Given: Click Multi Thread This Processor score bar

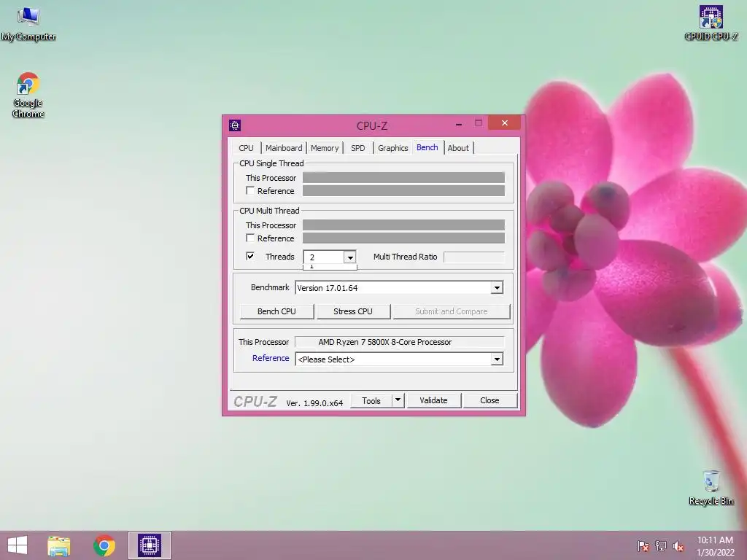Looking at the screenshot, I should point(403,225).
